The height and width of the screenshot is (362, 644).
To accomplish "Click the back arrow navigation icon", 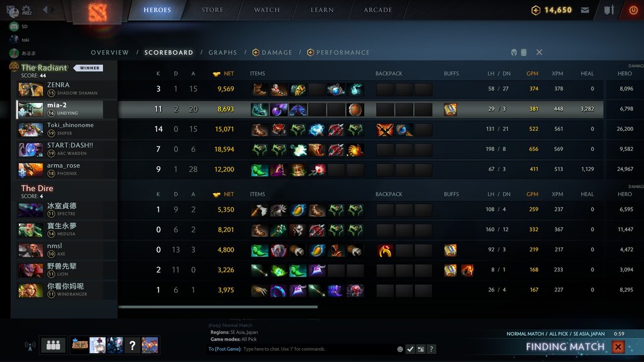I will 45,9.
